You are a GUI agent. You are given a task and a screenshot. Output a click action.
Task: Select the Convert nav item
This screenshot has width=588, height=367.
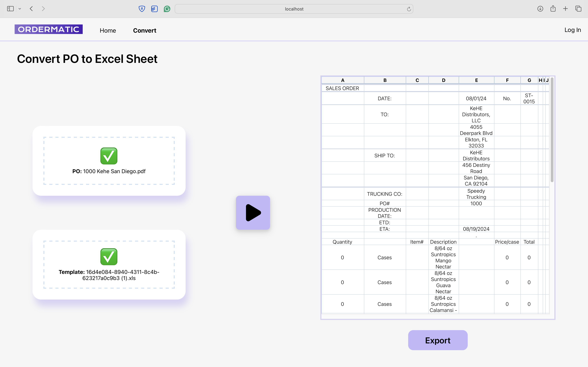(145, 31)
